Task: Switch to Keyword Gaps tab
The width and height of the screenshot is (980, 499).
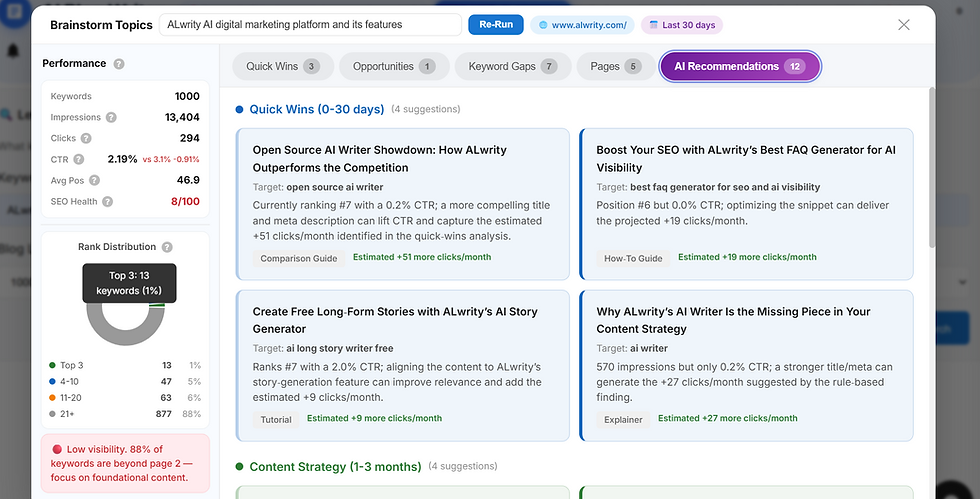Action: 513,66
